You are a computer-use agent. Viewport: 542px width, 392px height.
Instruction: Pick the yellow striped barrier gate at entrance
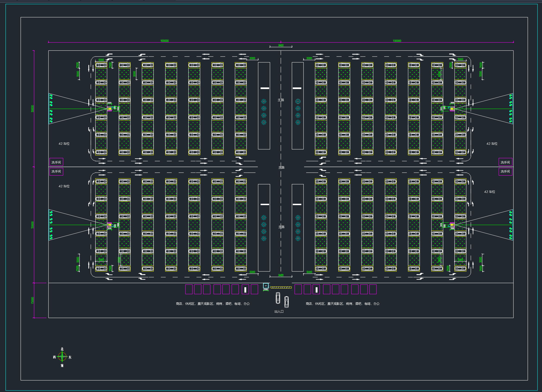point(281,287)
